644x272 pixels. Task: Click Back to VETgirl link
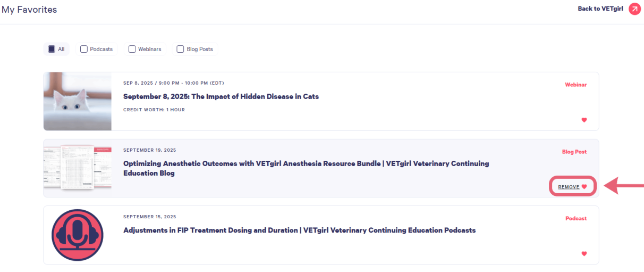pos(600,9)
